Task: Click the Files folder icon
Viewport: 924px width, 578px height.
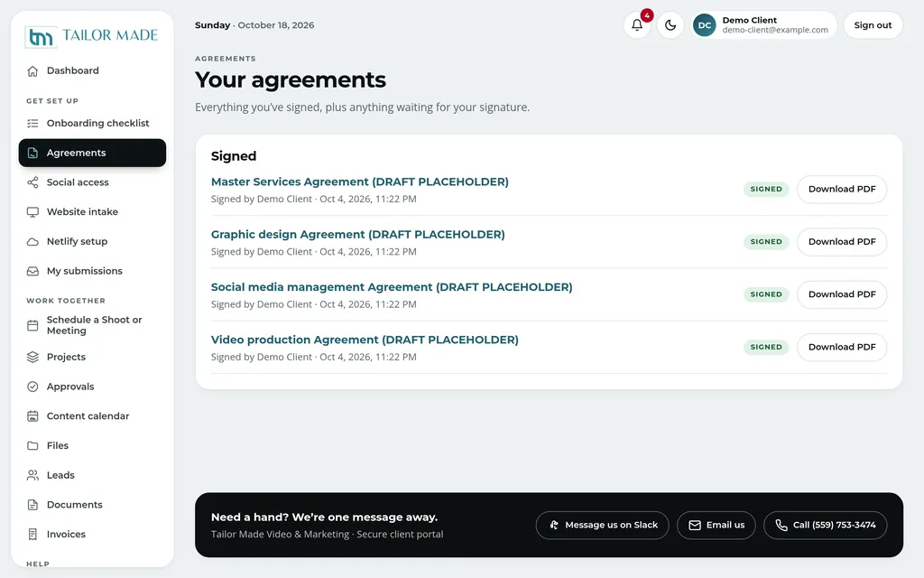Action: [33, 445]
